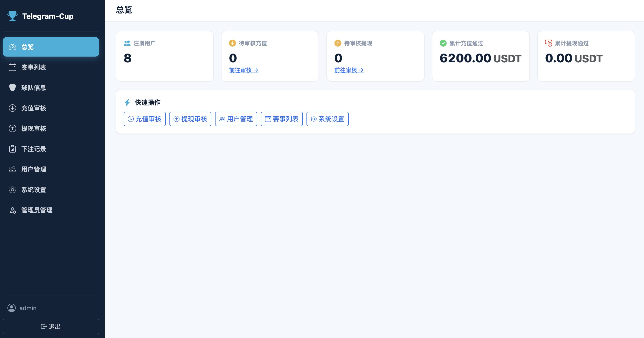Click the calendar icon beside sidebar 赛事列表
Screen dimensions: 644x338
click(13, 67)
